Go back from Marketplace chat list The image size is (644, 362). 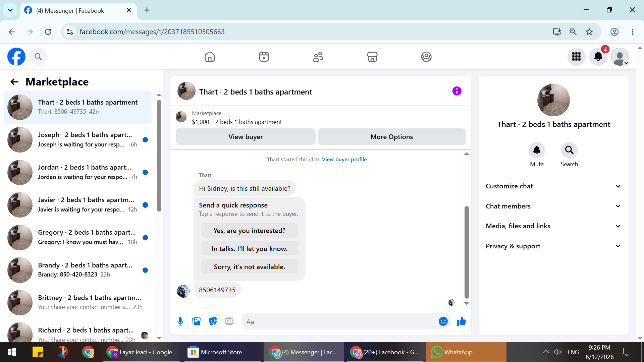(x=14, y=82)
